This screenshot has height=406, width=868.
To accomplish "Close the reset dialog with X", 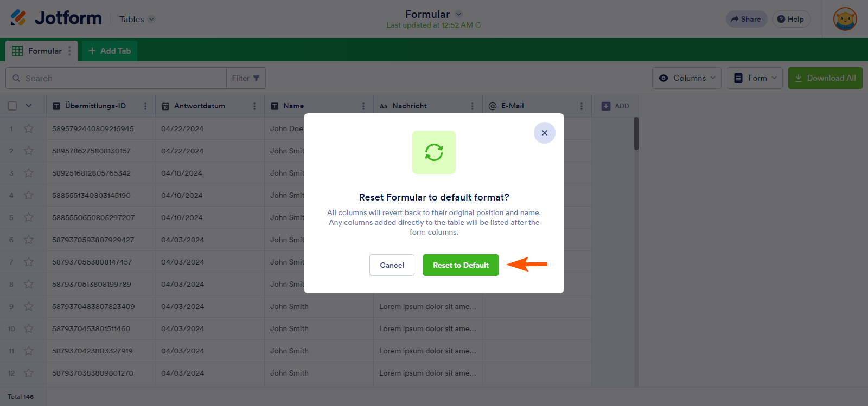I will (x=544, y=133).
